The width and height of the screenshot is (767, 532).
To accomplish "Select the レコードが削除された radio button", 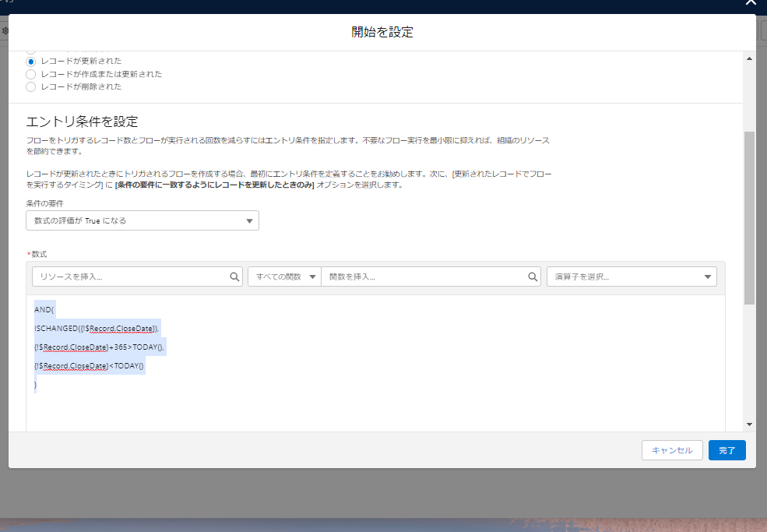I will tap(30, 86).
